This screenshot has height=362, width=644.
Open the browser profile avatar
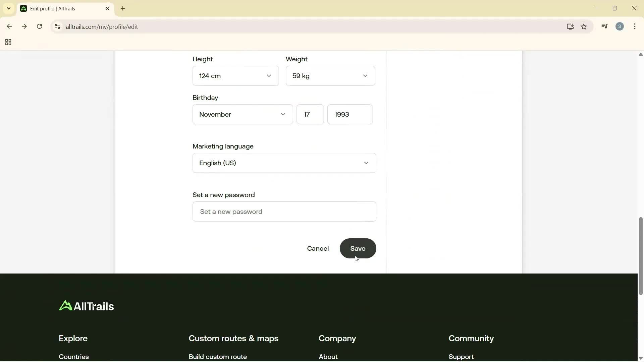tap(620, 26)
